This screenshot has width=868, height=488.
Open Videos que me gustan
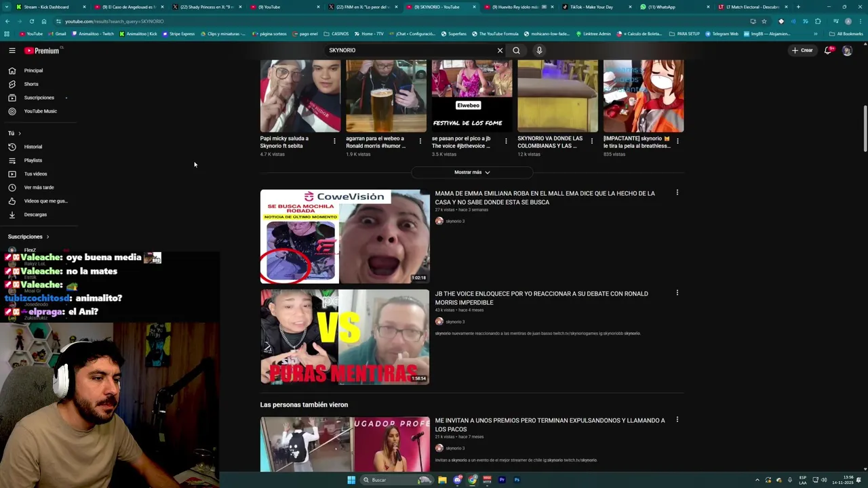click(46, 201)
